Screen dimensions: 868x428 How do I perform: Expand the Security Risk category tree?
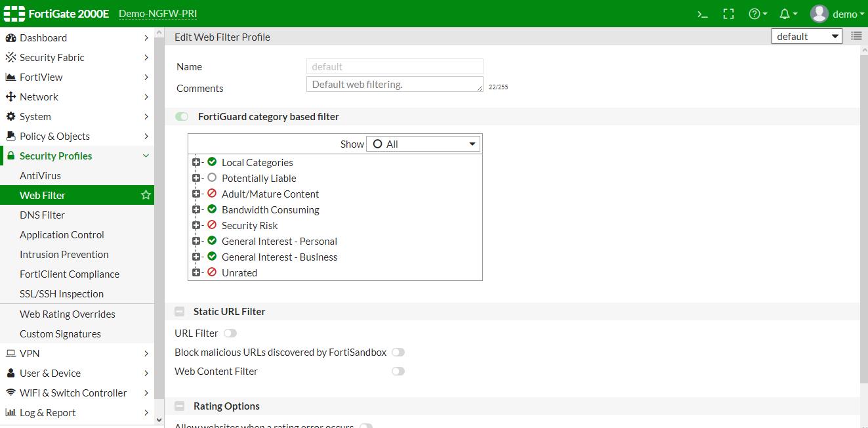pyautogui.click(x=196, y=225)
